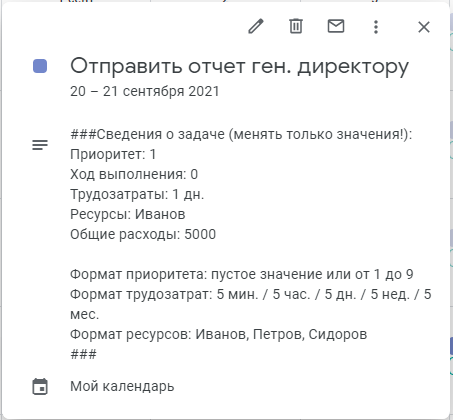
Task: Open the three-dot options menu
Action: 376,27
